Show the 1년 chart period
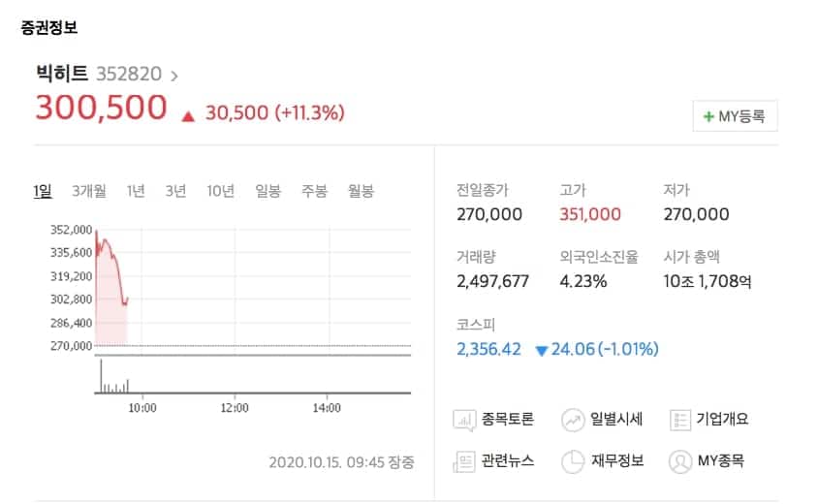The height and width of the screenshot is (504, 818). click(x=136, y=191)
